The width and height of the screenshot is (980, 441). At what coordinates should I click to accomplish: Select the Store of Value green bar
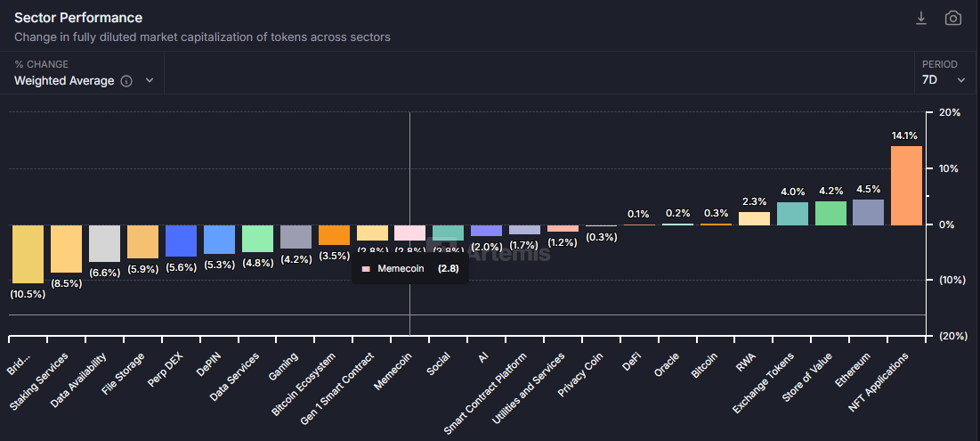click(830, 213)
